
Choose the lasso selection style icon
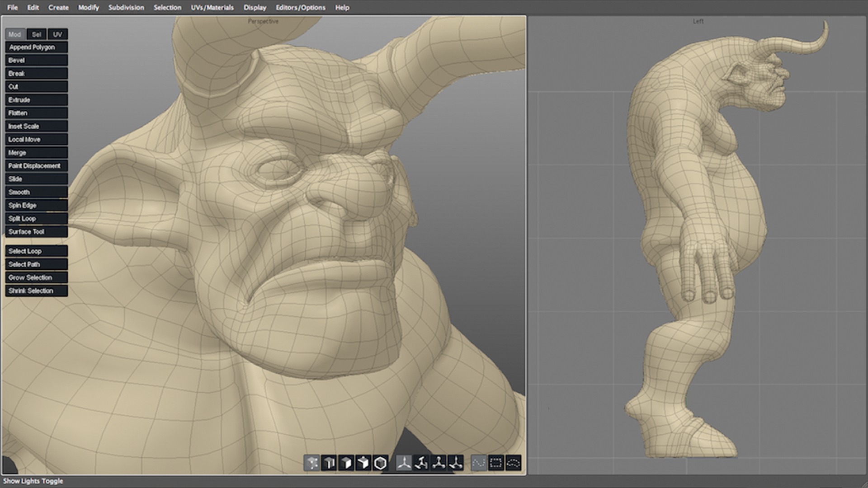(x=513, y=463)
